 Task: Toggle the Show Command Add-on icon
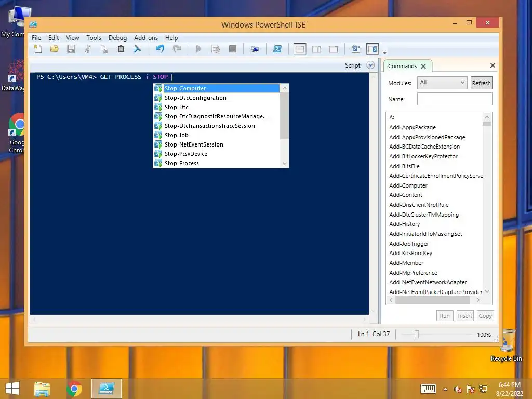tap(372, 49)
